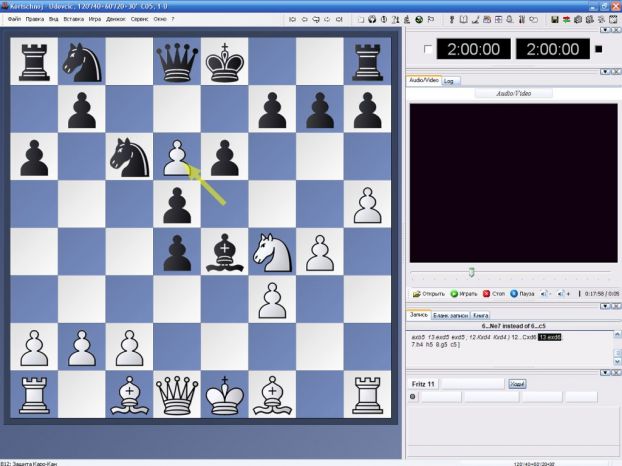The image size is (622, 466).
Task: Click the Ходы button beside Fritz 11
Action: [x=517, y=384]
